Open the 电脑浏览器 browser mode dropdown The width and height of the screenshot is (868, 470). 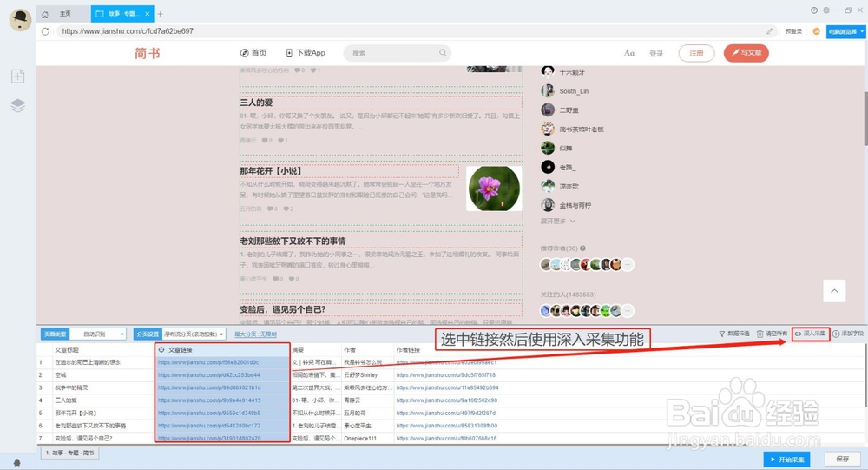845,31
